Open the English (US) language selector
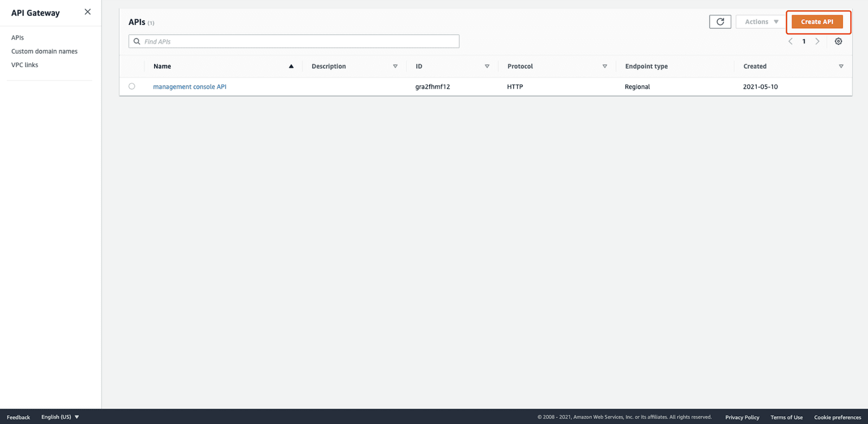The height and width of the screenshot is (424, 868). [60, 417]
